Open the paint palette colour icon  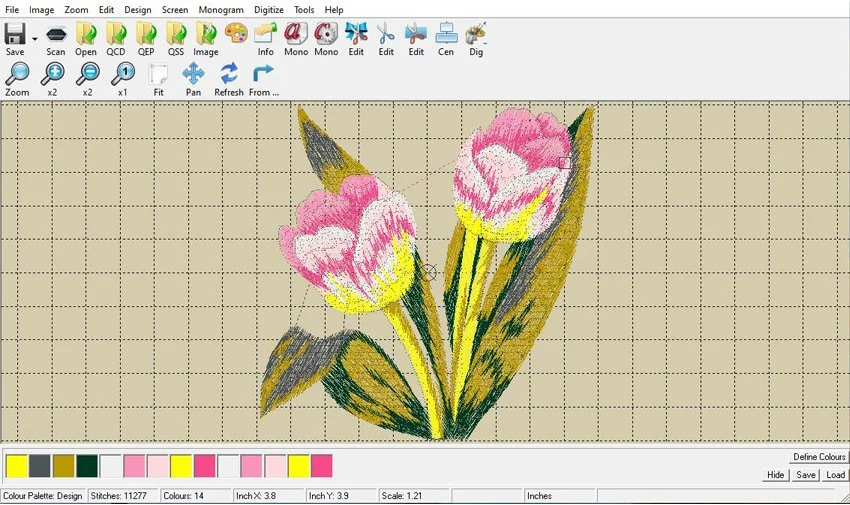pos(236,34)
